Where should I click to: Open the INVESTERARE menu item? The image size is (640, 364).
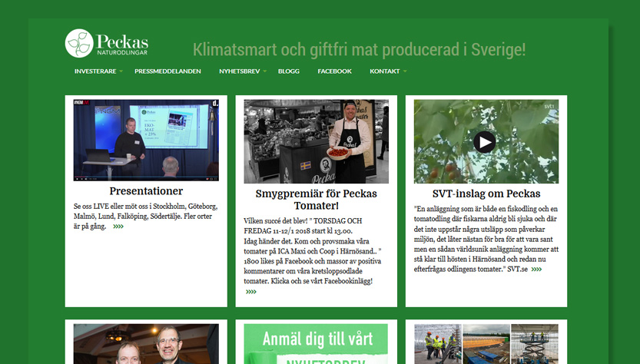coord(95,71)
